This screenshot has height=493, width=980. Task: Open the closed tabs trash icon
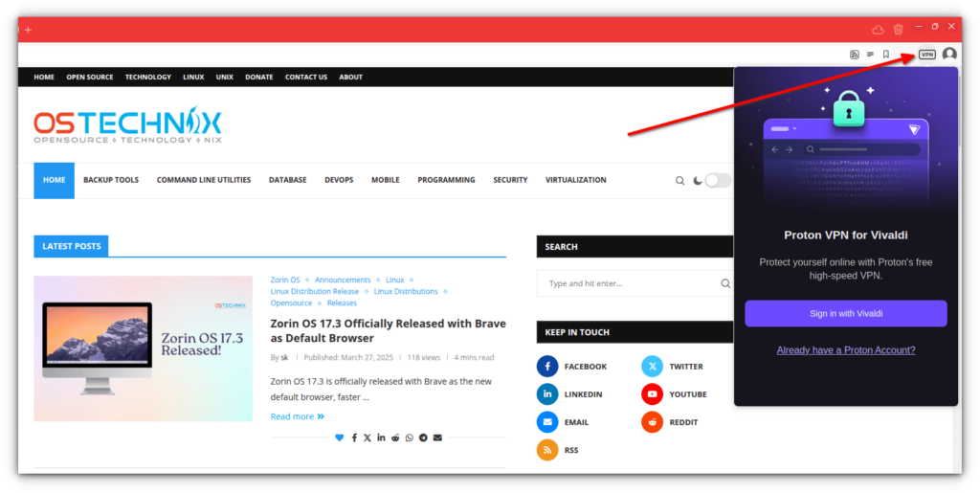(x=898, y=29)
